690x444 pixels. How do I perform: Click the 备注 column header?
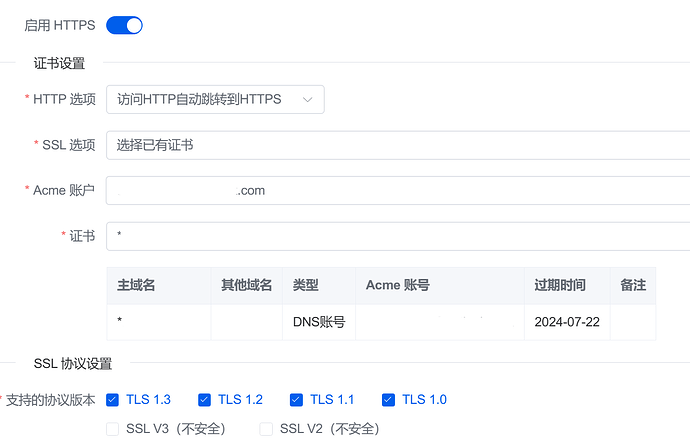tap(633, 286)
